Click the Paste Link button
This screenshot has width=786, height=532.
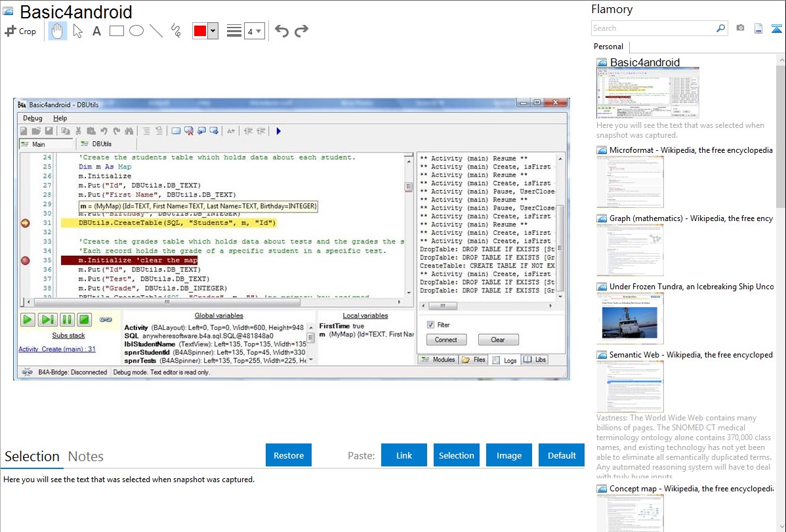[x=404, y=455]
